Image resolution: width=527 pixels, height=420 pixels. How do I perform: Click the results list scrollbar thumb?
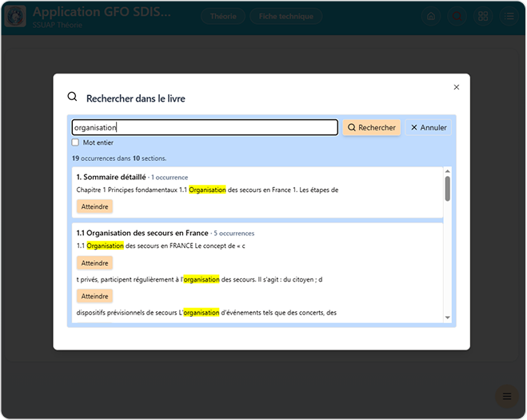pos(448,189)
